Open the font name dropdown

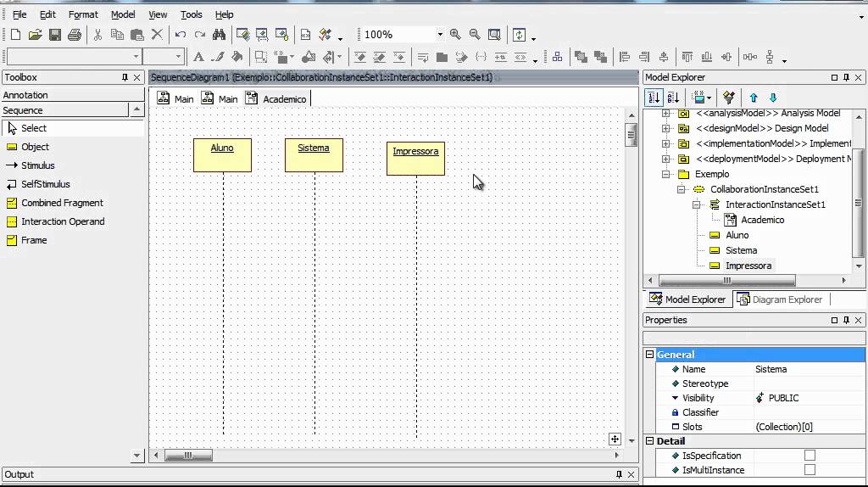click(x=136, y=57)
